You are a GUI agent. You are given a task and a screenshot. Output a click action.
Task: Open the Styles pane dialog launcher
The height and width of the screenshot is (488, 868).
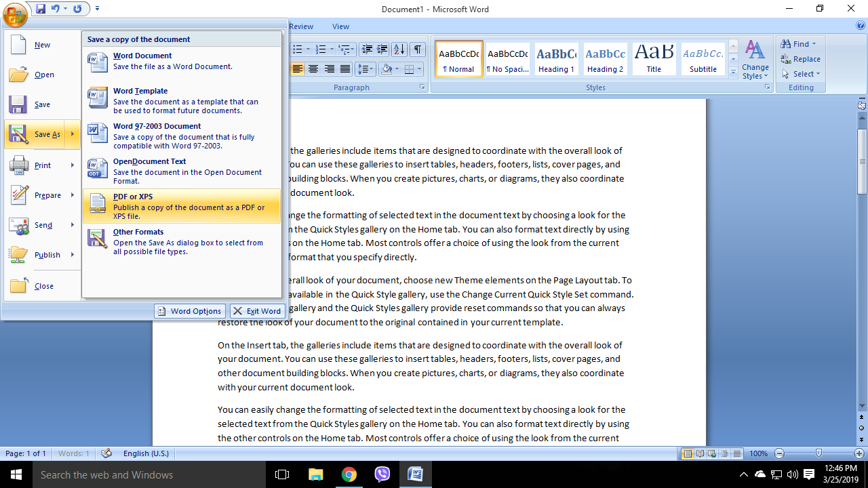coord(768,87)
